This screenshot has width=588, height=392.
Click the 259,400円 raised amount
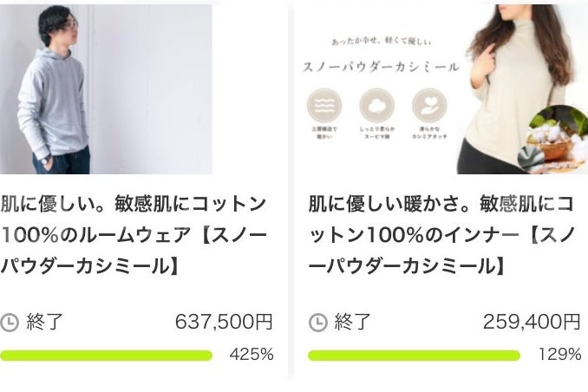(x=532, y=323)
